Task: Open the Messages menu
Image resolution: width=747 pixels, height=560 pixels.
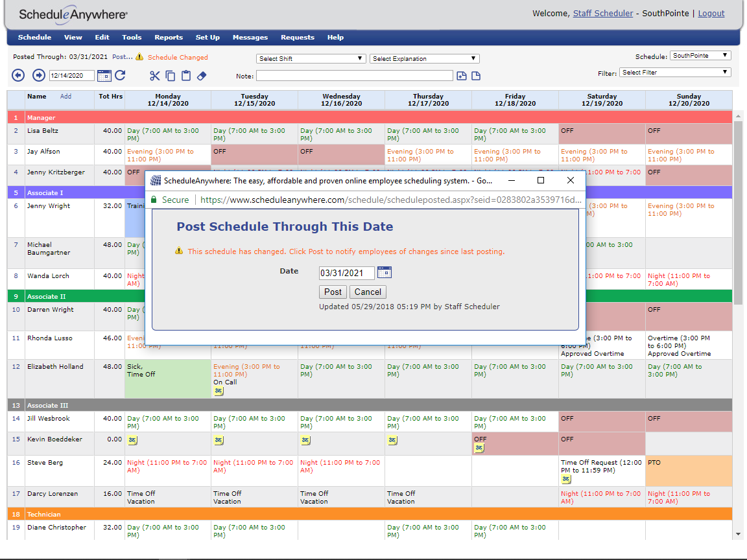Action: pos(250,37)
